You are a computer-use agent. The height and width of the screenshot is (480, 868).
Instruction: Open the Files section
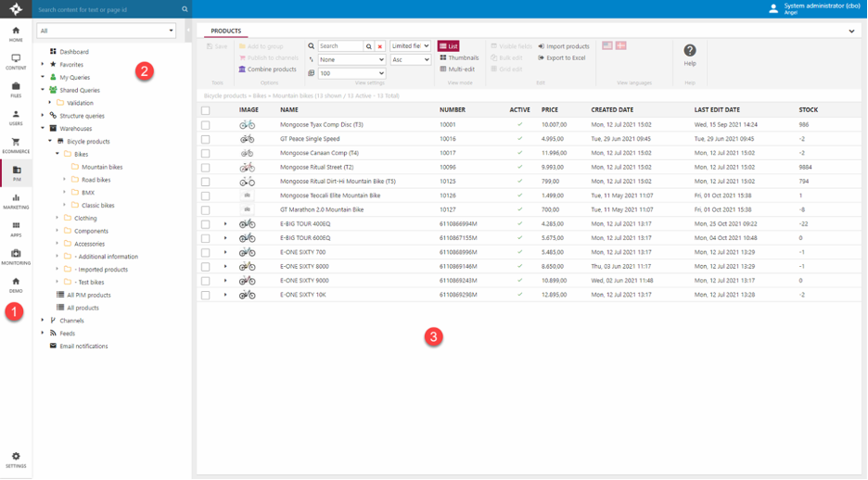coord(16,90)
